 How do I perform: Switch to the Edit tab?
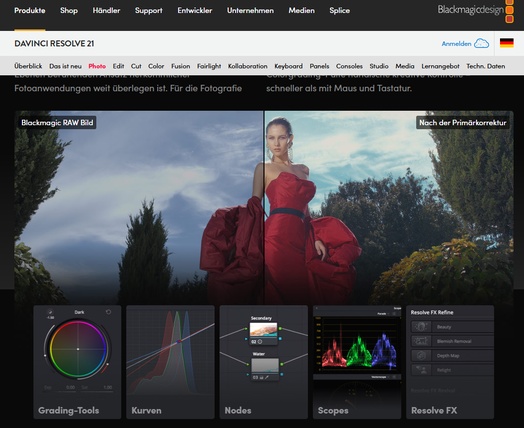pyautogui.click(x=118, y=66)
